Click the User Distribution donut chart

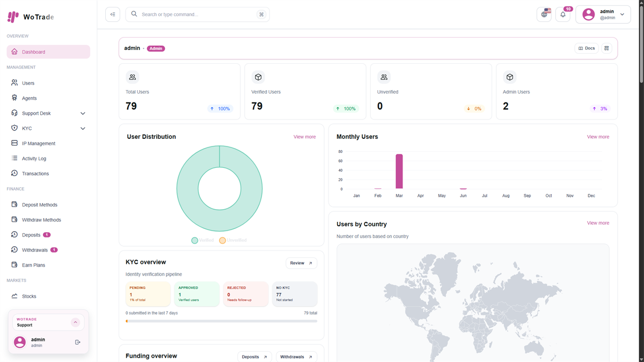[x=219, y=189]
